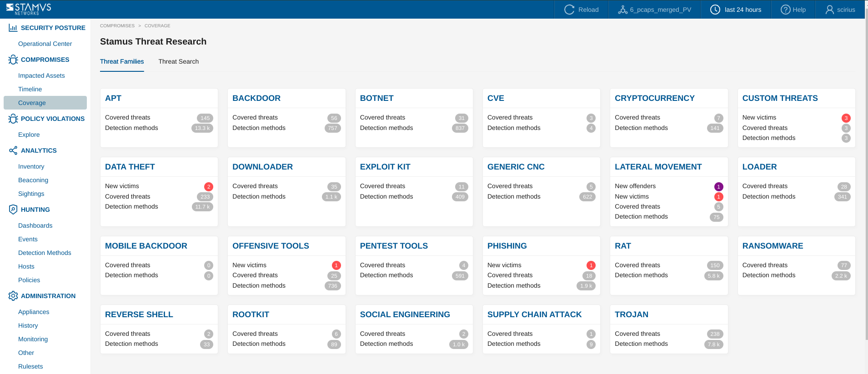The height and width of the screenshot is (374, 868).
Task: Open the APT threat family card title
Action: (x=113, y=98)
